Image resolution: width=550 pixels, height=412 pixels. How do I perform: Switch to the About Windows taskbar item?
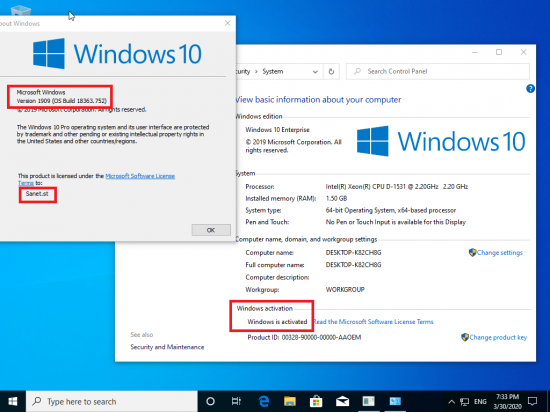coord(368,401)
